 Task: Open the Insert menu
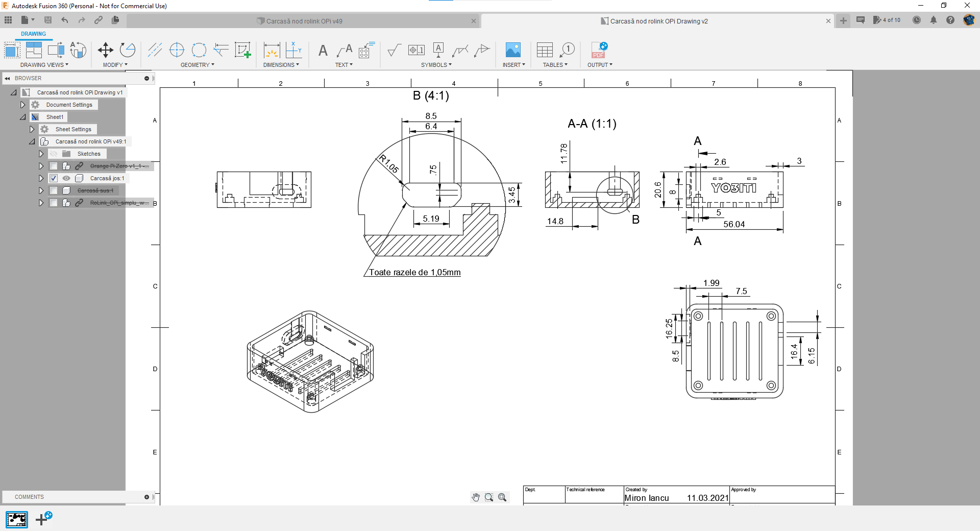click(514, 65)
